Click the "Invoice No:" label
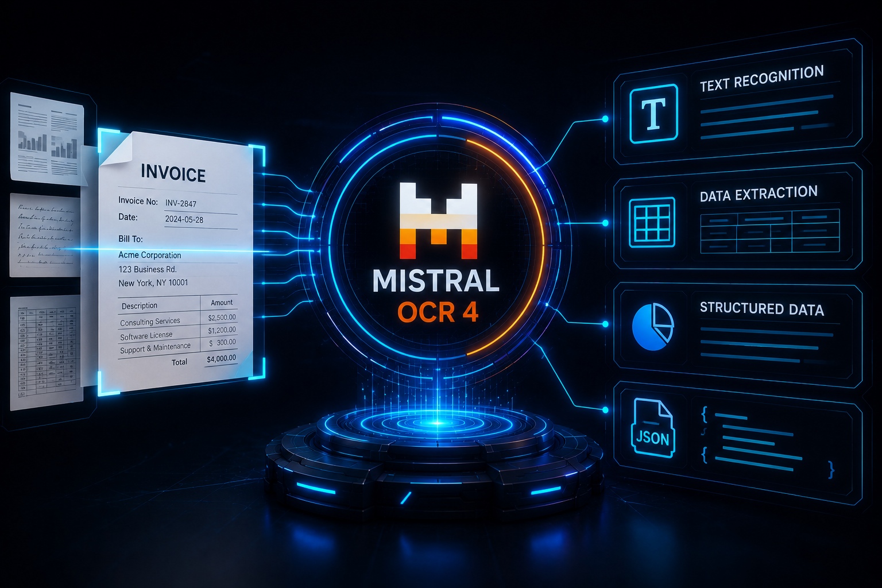This screenshot has width=882, height=588. pyautogui.click(x=138, y=201)
